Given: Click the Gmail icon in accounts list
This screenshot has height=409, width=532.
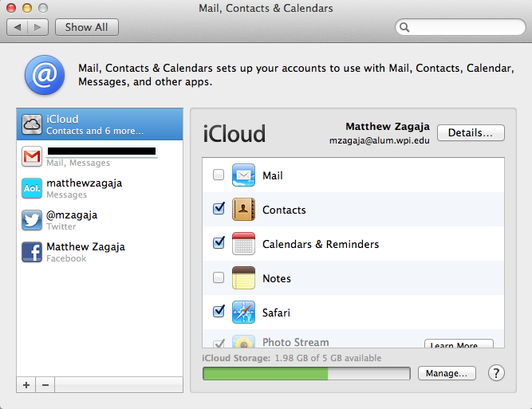Looking at the screenshot, I should tap(32, 156).
